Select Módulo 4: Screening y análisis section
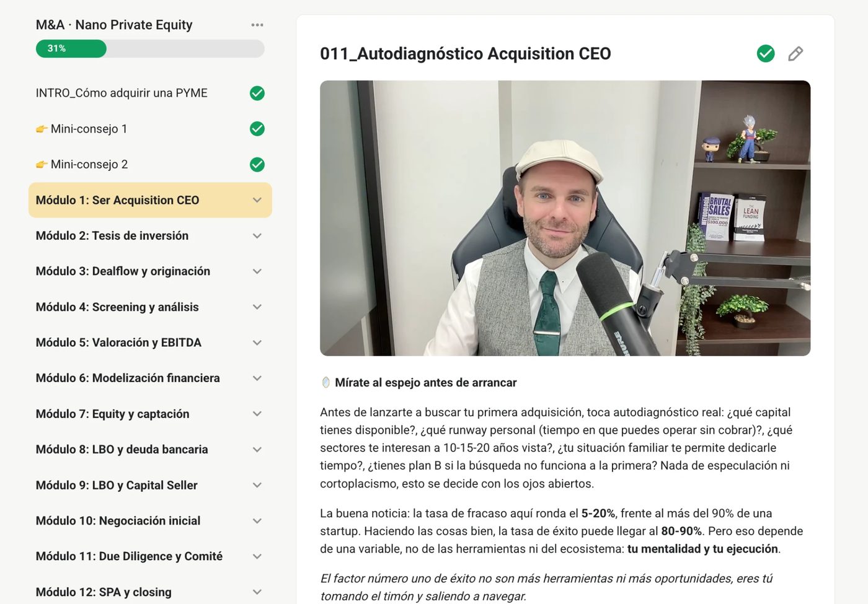 [150, 307]
